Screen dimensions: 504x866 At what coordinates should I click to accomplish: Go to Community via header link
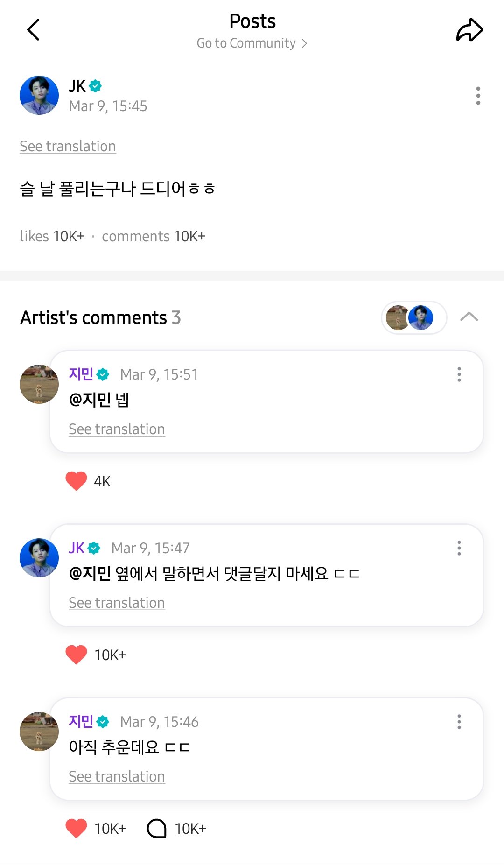click(x=252, y=43)
